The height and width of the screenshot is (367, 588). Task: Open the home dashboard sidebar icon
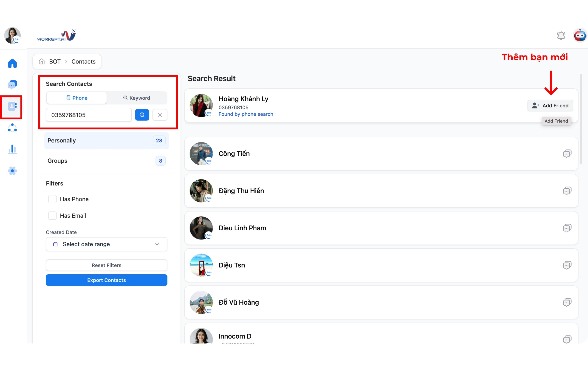click(12, 64)
